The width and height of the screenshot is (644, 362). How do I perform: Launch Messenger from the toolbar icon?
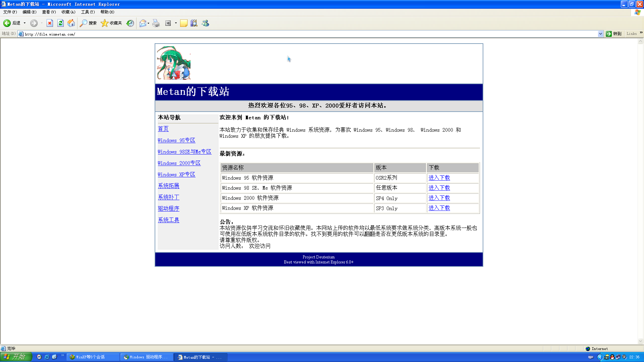205,23
